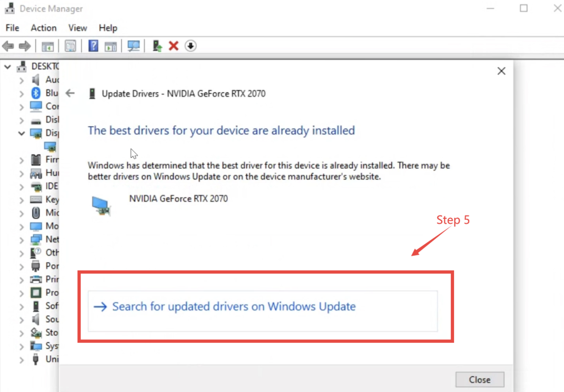Select the Software devices category icon
This screenshot has height=392, width=564.
(x=36, y=306)
